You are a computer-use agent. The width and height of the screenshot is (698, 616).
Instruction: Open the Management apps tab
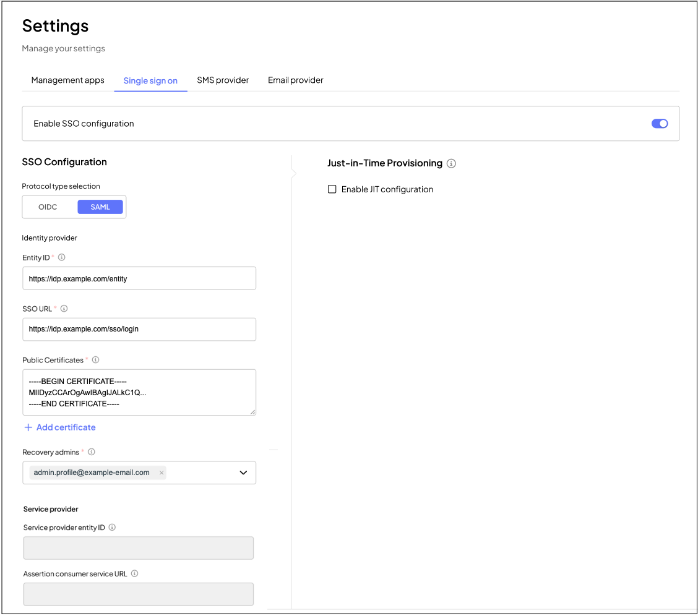[67, 80]
